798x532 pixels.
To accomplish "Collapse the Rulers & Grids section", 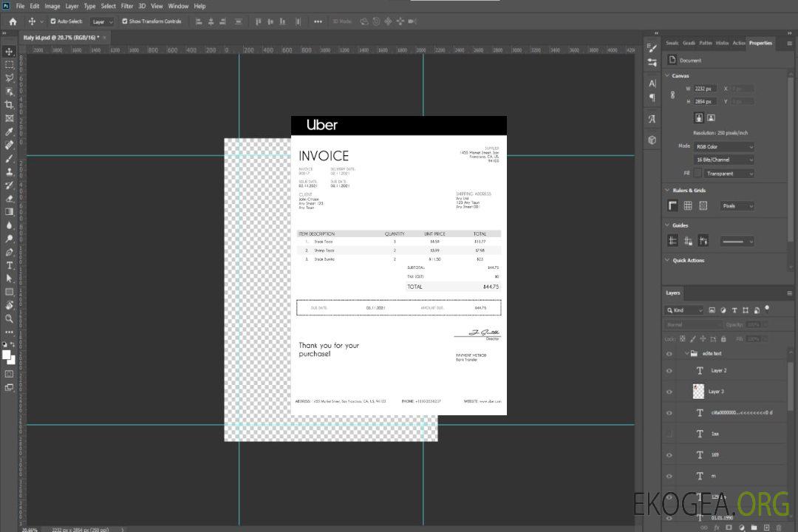I will tap(667, 190).
